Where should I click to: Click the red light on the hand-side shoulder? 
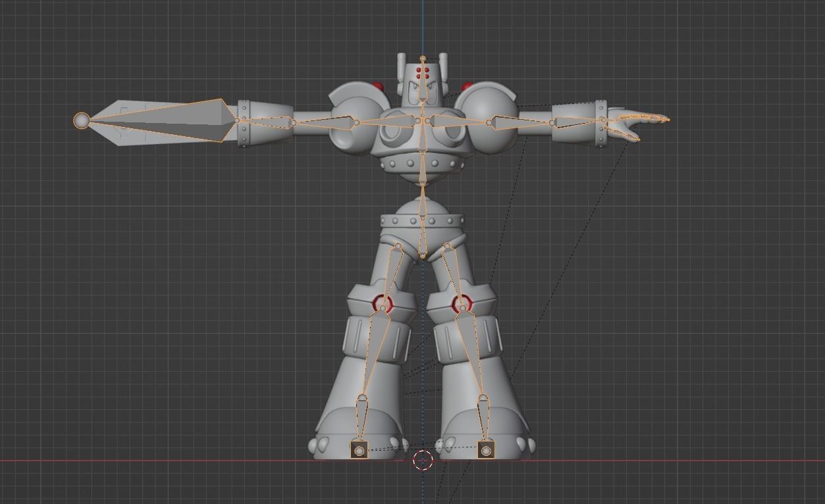[x=467, y=86]
